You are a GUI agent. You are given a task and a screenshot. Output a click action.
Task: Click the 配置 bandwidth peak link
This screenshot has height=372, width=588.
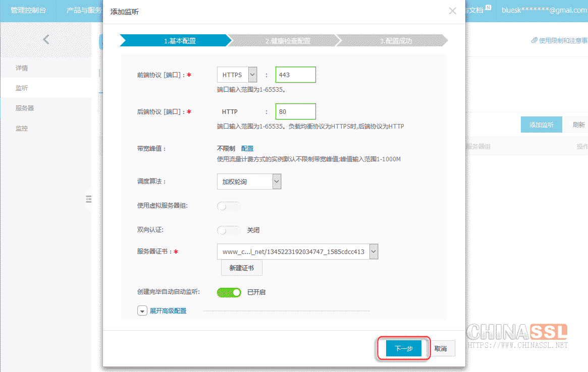247,149
